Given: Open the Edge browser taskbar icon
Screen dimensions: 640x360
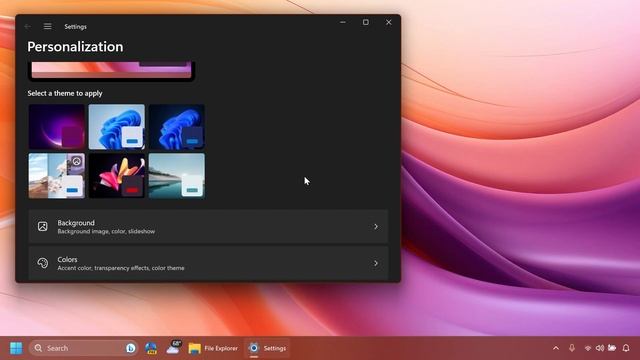Looking at the screenshot, I should pyautogui.click(x=151, y=348).
